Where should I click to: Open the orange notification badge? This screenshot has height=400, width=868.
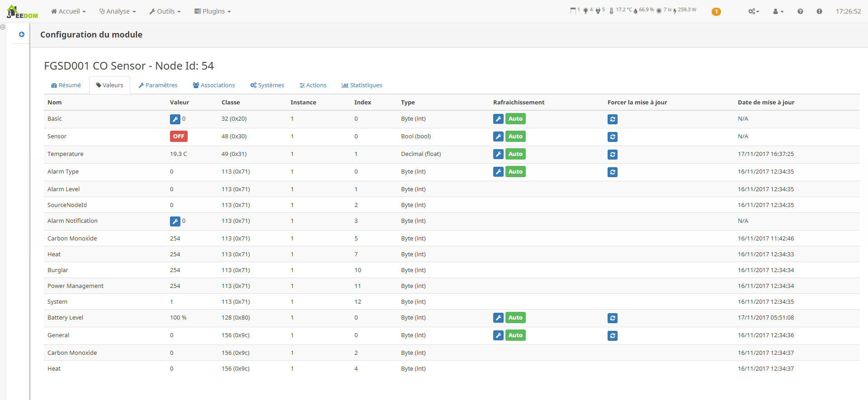(716, 12)
